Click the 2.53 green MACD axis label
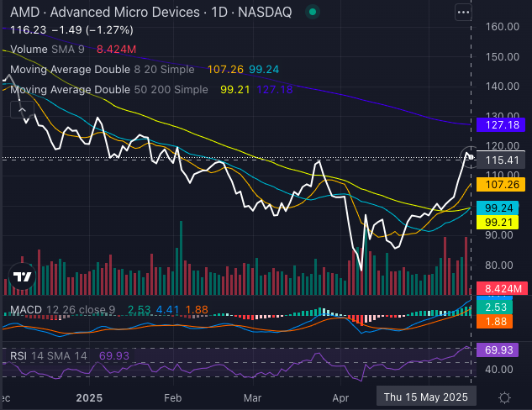The image size is (532, 410). tap(495, 307)
